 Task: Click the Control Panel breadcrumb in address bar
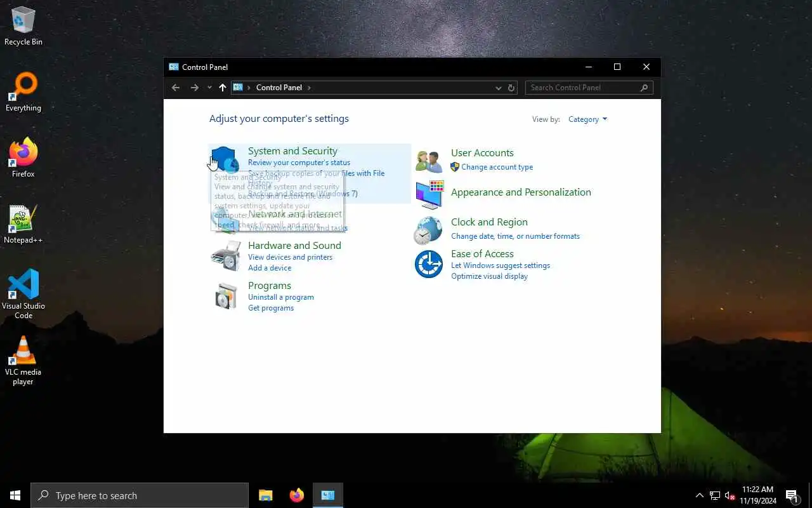coord(279,88)
